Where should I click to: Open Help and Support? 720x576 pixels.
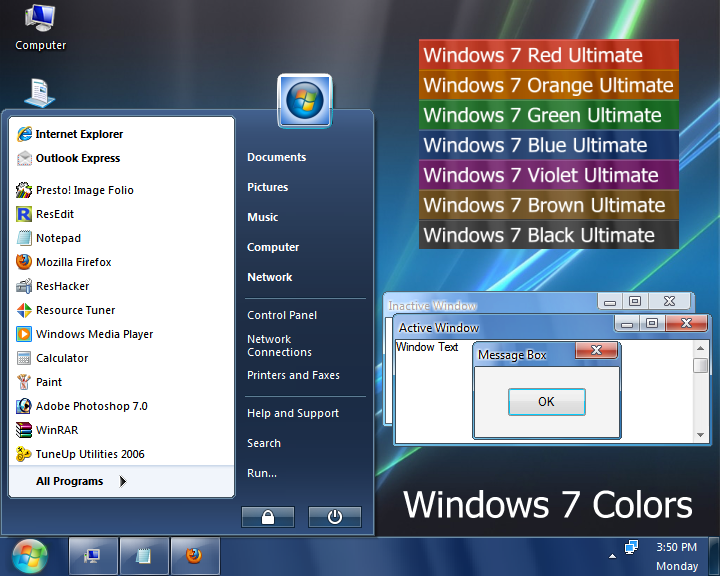(x=293, y=413)
